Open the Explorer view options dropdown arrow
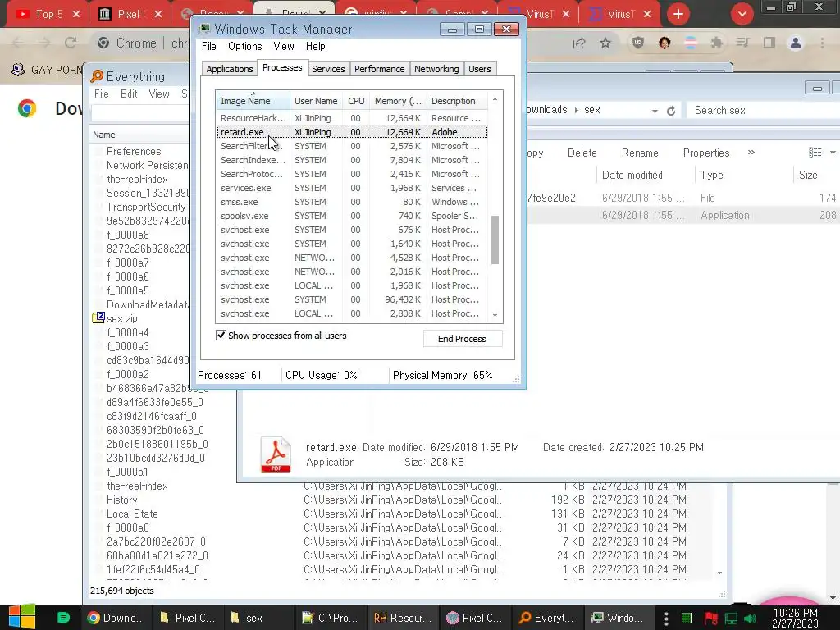The width and height of the screenshot is (840, 630). pyautogui.click(x=833, y=153)
